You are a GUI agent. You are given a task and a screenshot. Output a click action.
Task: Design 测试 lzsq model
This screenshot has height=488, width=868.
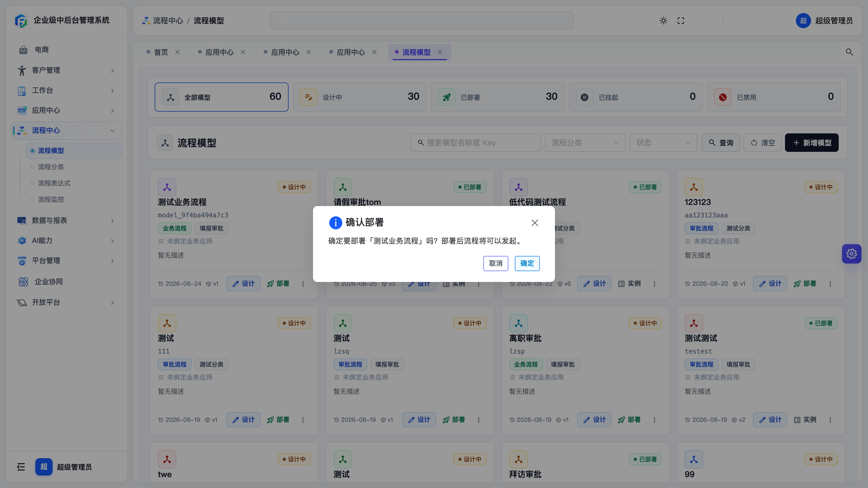[419, 420]
